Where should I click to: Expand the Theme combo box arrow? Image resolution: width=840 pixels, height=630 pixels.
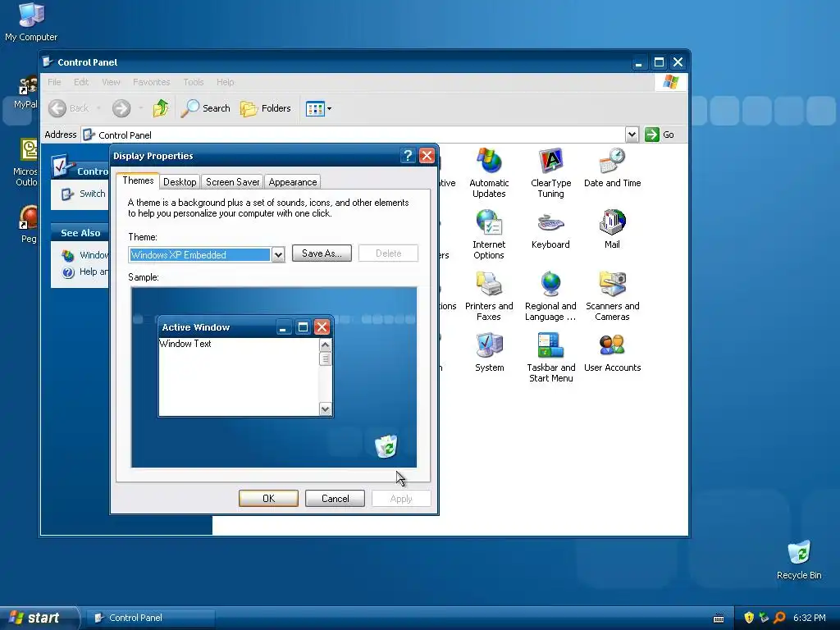point(277,255)
